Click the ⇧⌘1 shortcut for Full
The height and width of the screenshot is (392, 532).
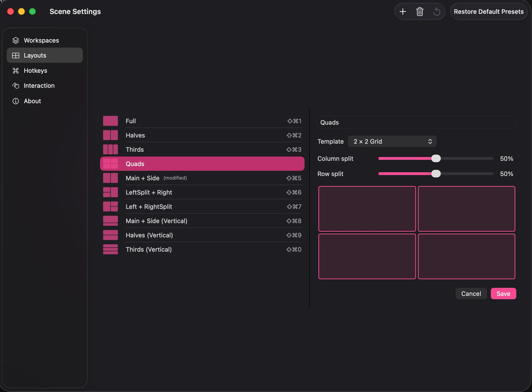pos(294,121)
